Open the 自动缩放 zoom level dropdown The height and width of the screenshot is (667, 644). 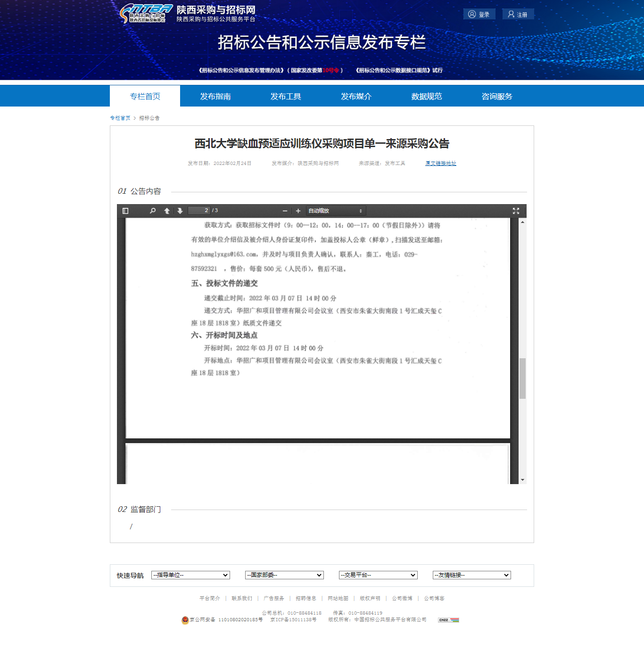pos(336,211)
